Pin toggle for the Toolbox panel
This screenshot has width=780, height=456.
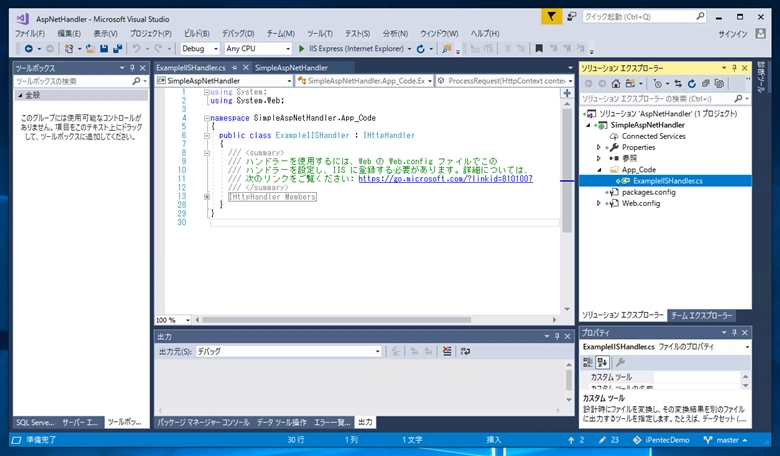(132, 68)
